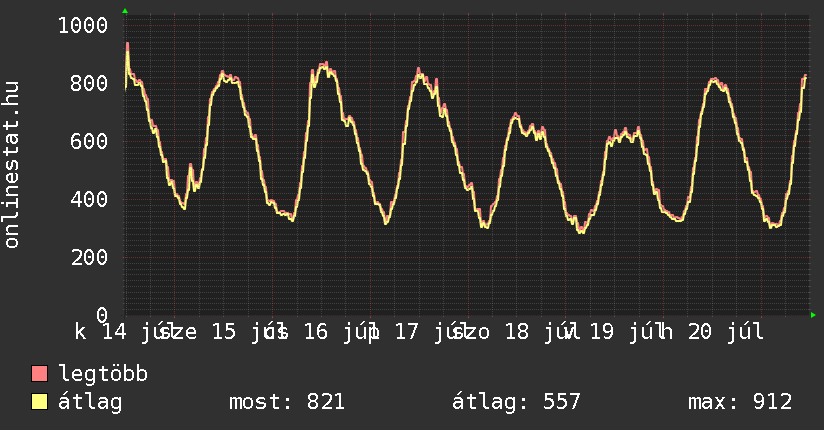Click the green arrow atop the y-axis
The width and height of the screenshot is (824, 430).
[x=125, y=11]
